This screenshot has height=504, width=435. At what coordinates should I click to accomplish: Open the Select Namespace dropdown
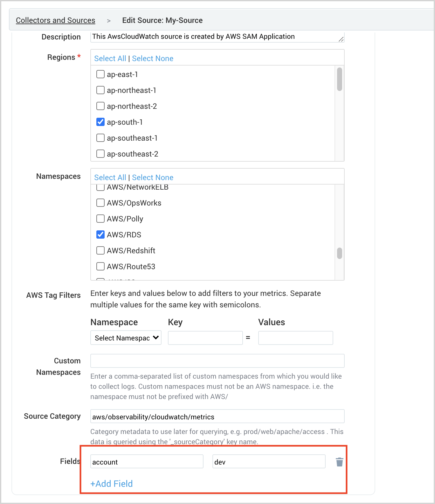click(x=126, y=338)
